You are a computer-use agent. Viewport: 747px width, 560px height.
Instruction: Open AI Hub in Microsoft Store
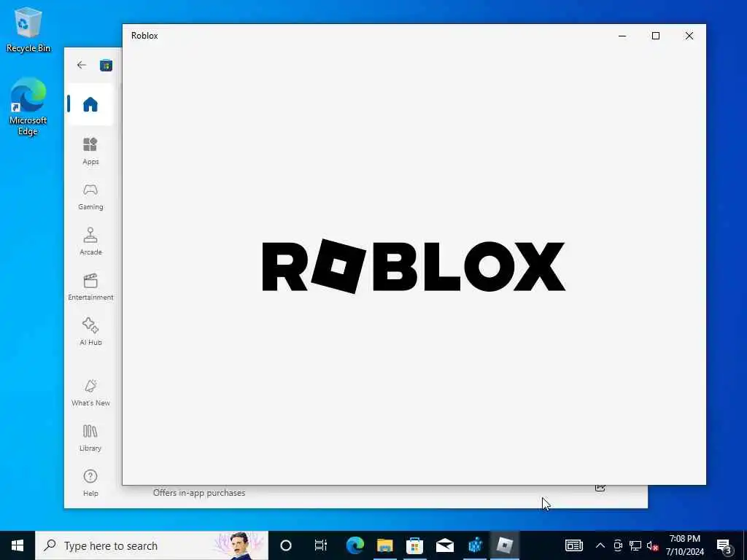(90, 332)
